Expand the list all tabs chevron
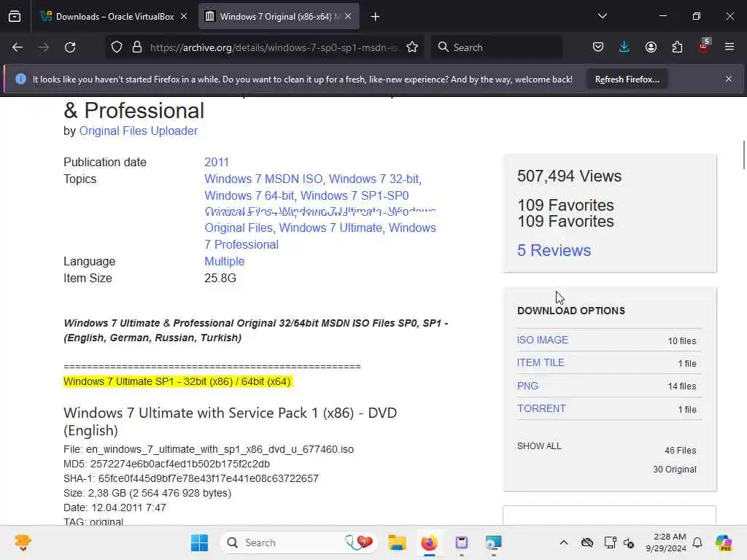Image resolution: width=747 pixels, height=560 pixels. coord(602,16)
